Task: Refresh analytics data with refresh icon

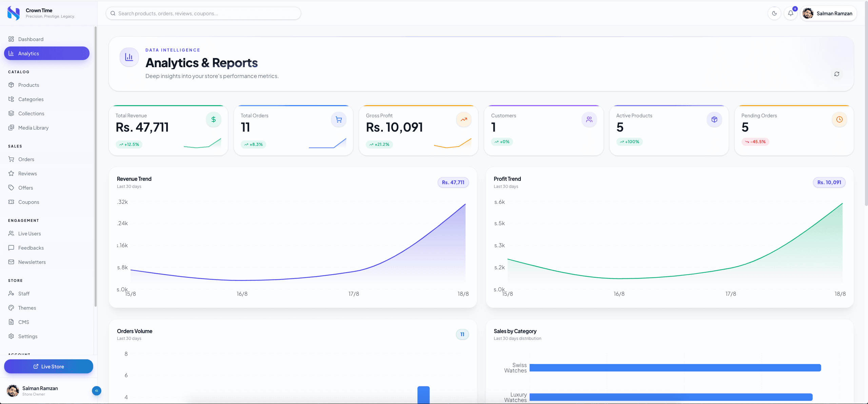Action: tap(837, 74)
